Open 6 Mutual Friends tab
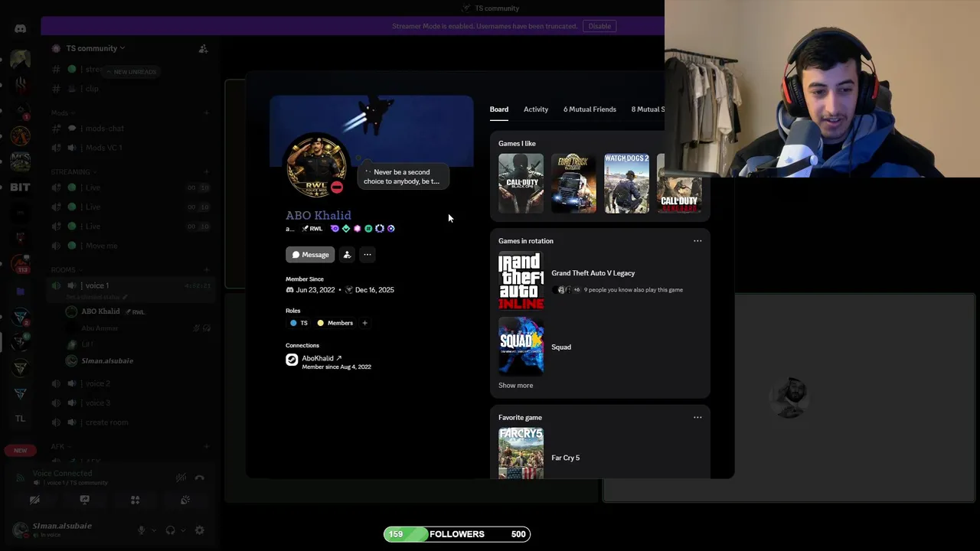The image size is (980, 551). pos(590,109)
